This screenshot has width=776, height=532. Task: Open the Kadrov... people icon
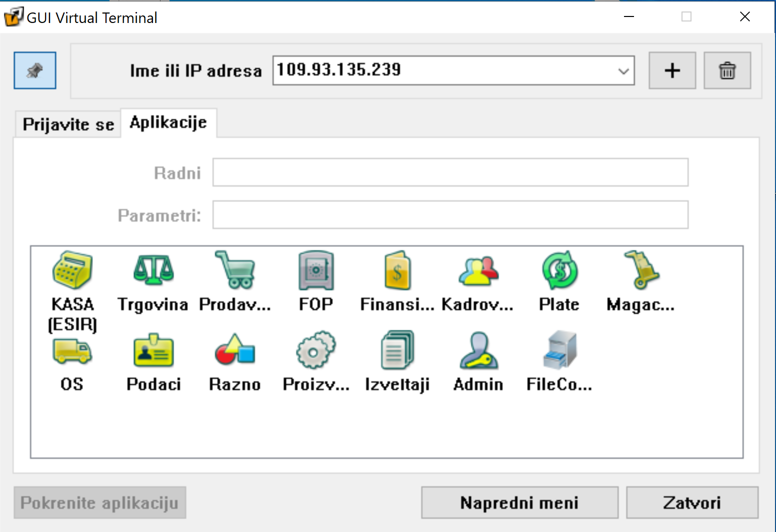point(478,271)
